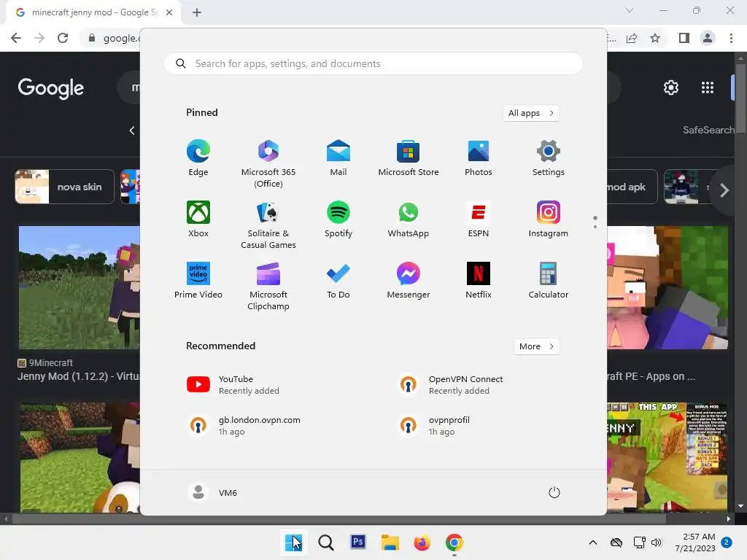This screenshot has height=560, width=747.
Task: Click the Start menu search box
Action: (x=373, y=64)
